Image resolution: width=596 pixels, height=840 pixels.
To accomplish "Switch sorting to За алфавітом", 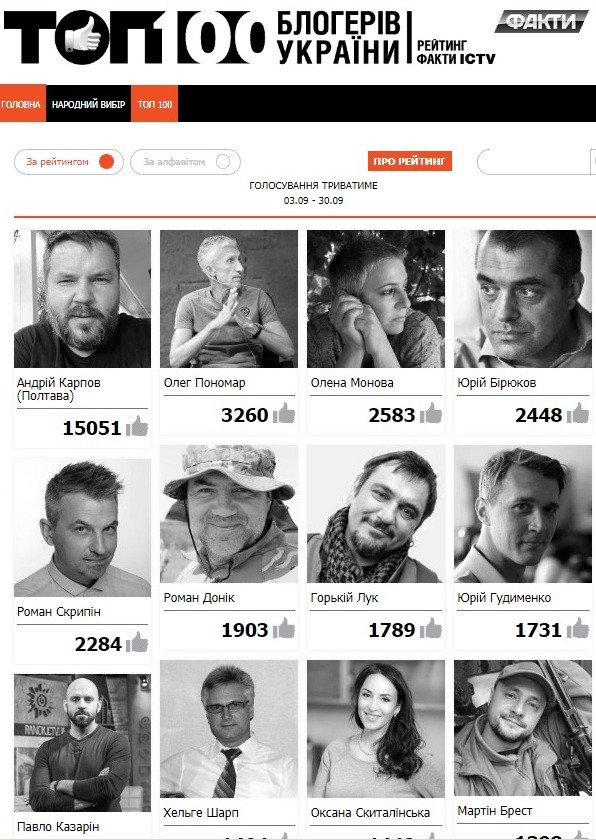I will (185, 162).
